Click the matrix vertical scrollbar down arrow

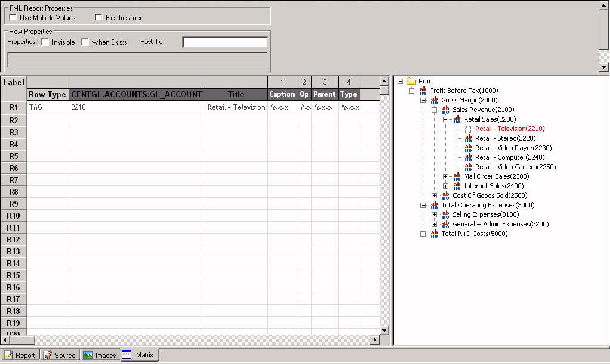coord(385,330)
